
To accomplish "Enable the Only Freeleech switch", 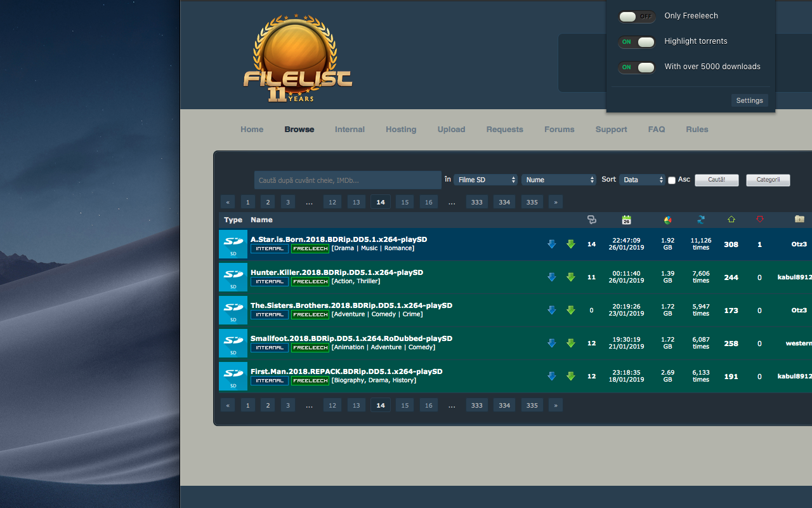I will coord(637,17).
